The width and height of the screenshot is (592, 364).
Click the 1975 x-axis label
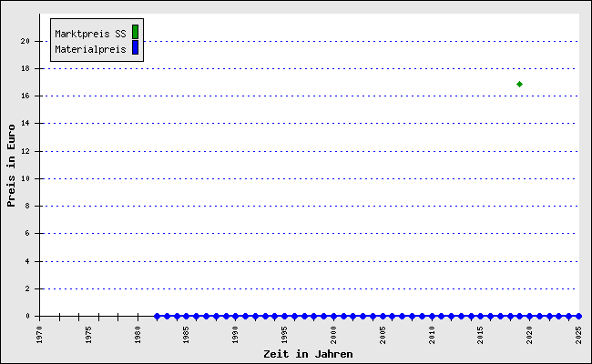coord(88,335)
